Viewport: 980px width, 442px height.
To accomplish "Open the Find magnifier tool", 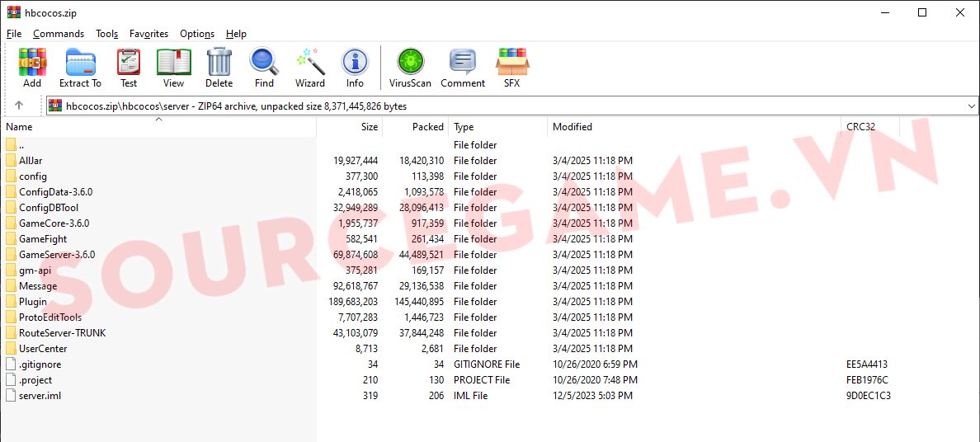I will pos(264,67).
